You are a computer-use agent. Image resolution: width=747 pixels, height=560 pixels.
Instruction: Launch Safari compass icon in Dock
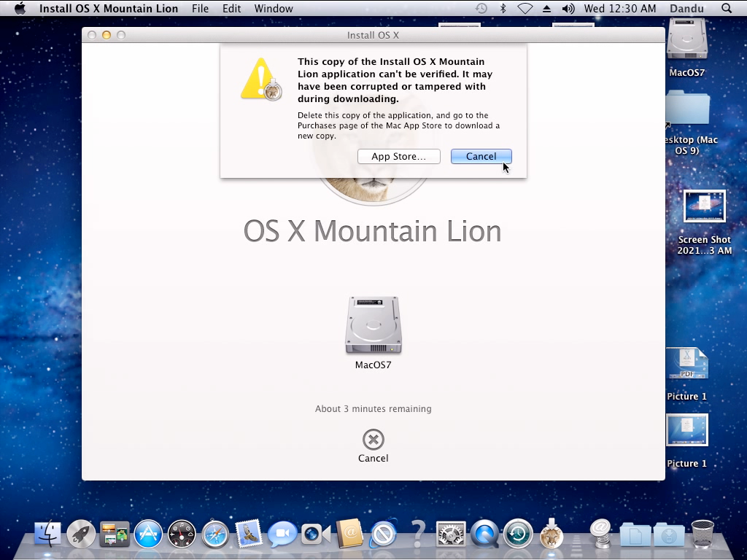tap(215, 534)
